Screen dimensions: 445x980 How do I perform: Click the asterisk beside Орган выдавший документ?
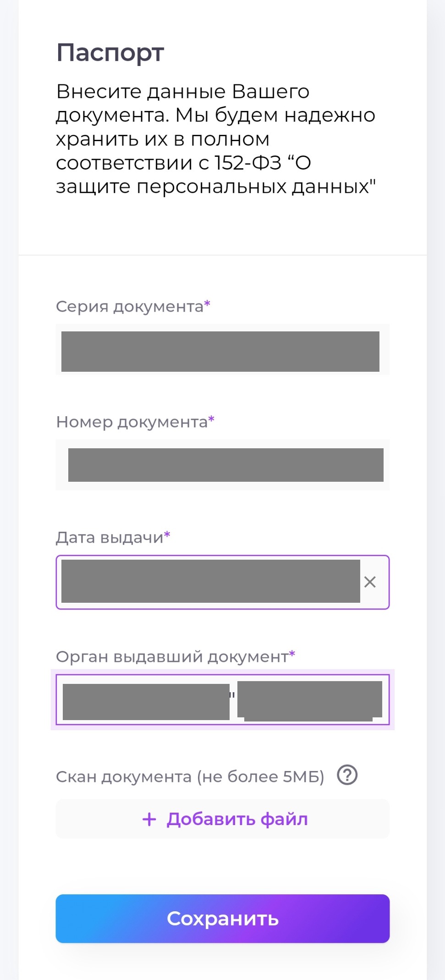pyautogui.click(x=292, y=654)
